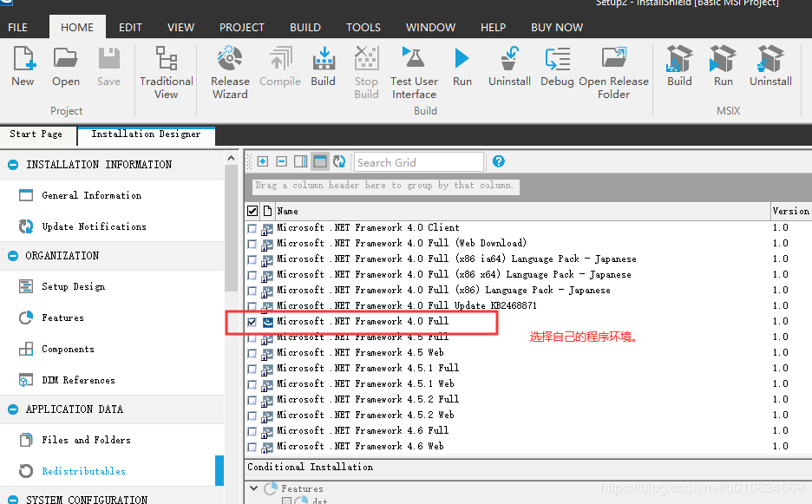Click Build in the MSIX group
This screenshot has width=812, height=504.
point(679,66)
